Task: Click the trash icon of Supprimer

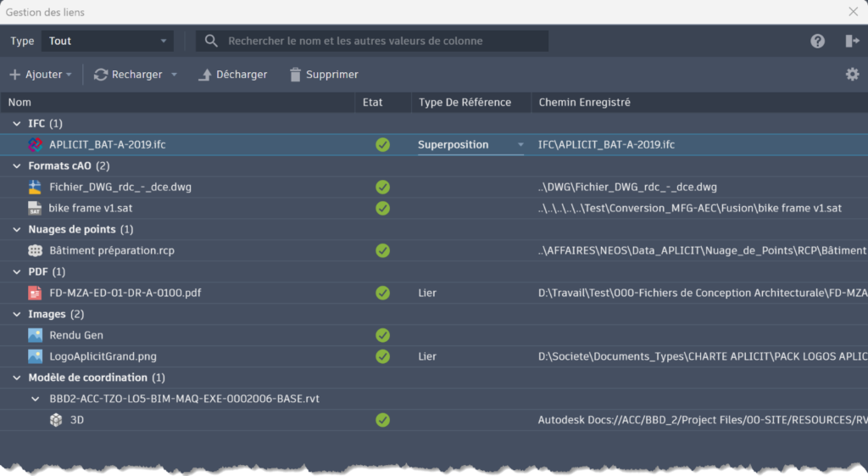Action: pos(295,75)
